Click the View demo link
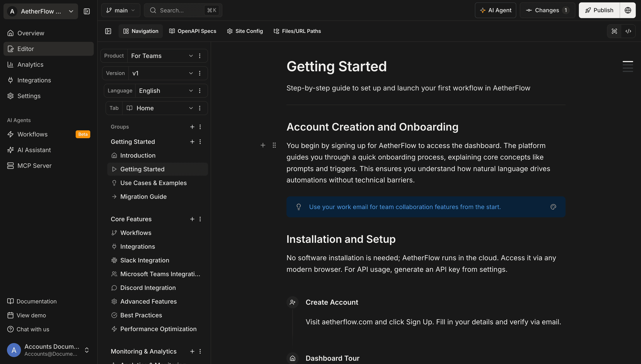The width and height of the screenshot is (641, 364). click(27, 315)
